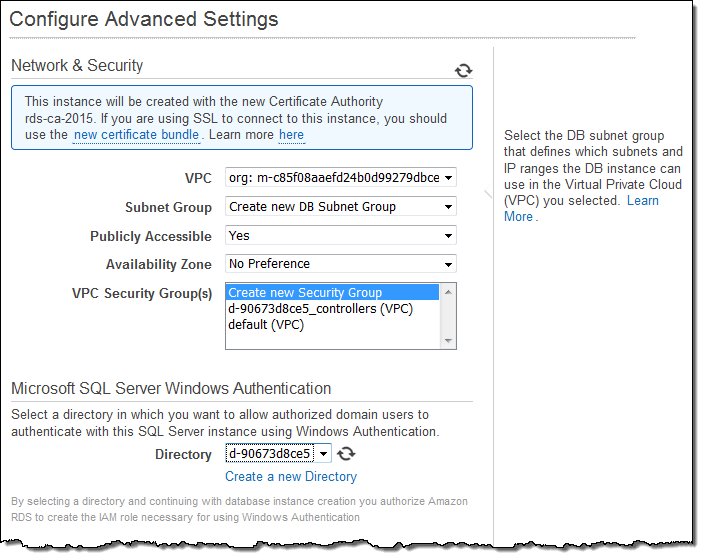Open the VPC dropdown
This screenshot has height=558, width=703.
click(x=341, y=177)
